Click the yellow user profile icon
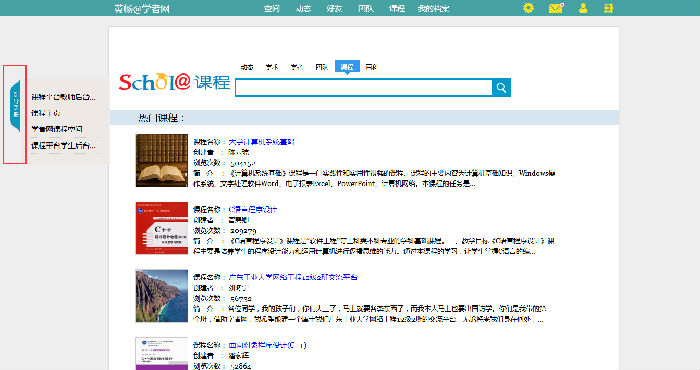The image size is (700, 370). click(583, 8)
